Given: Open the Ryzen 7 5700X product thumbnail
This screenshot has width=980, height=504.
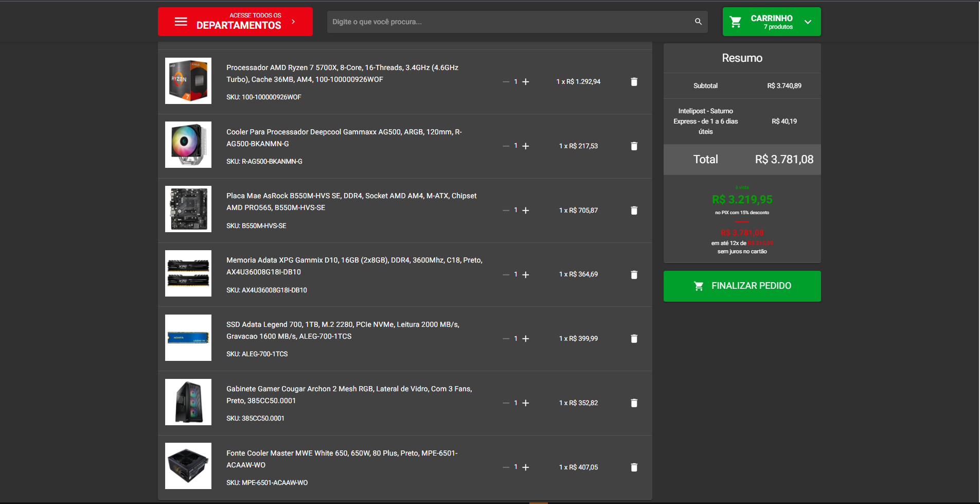Looking at the screenshot, I should pos(188,81).
